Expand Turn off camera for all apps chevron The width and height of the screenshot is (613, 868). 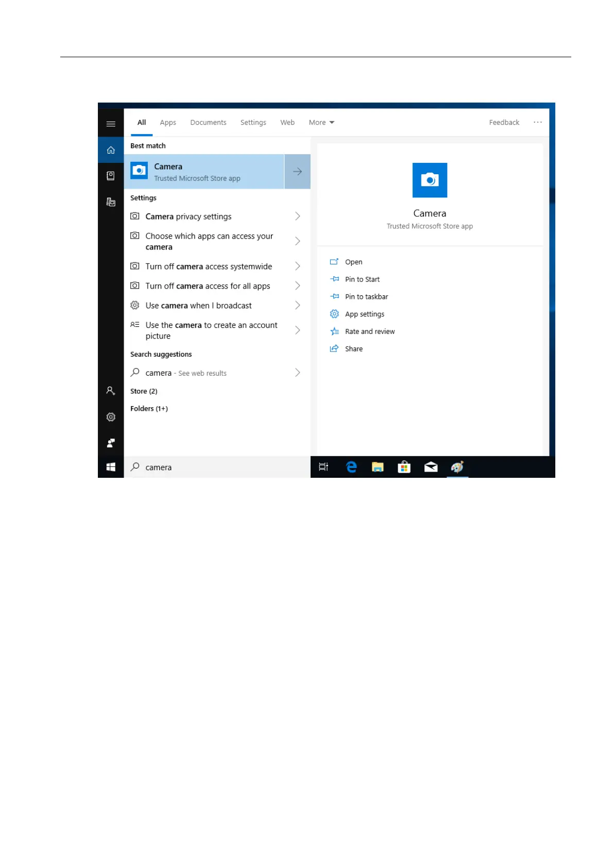tap(297, 286)
